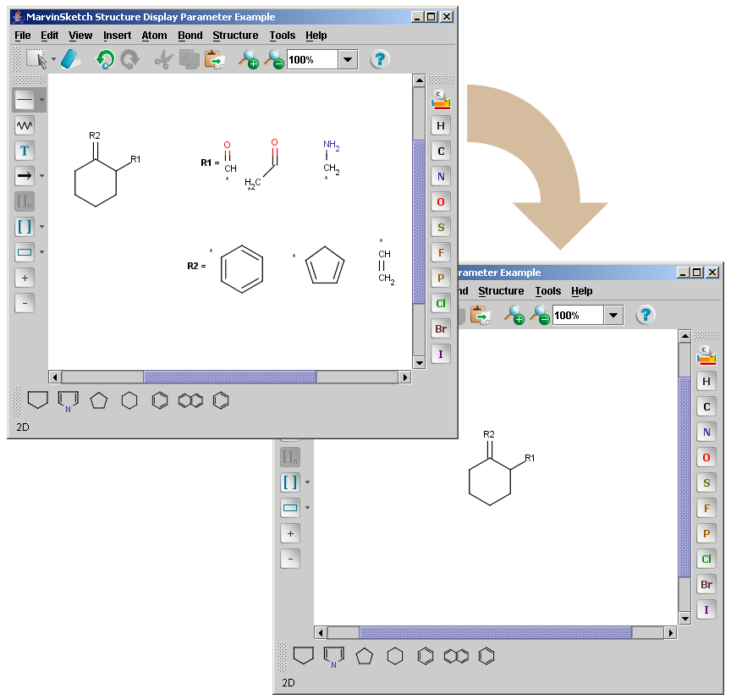The width and height of the screenshot is (731, 700).
Task: Expand the bond type dropdown arrow
Action: (x=41, y=100)
